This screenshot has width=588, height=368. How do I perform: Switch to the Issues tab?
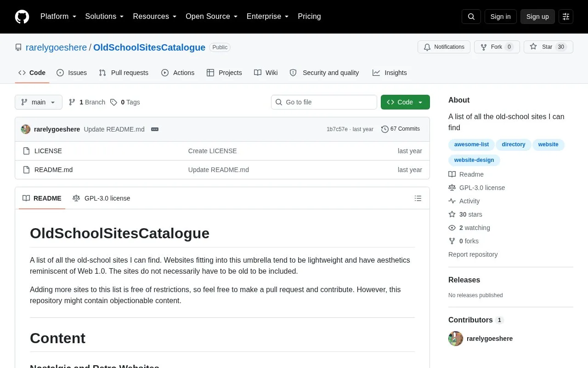[x=72, y=73]
